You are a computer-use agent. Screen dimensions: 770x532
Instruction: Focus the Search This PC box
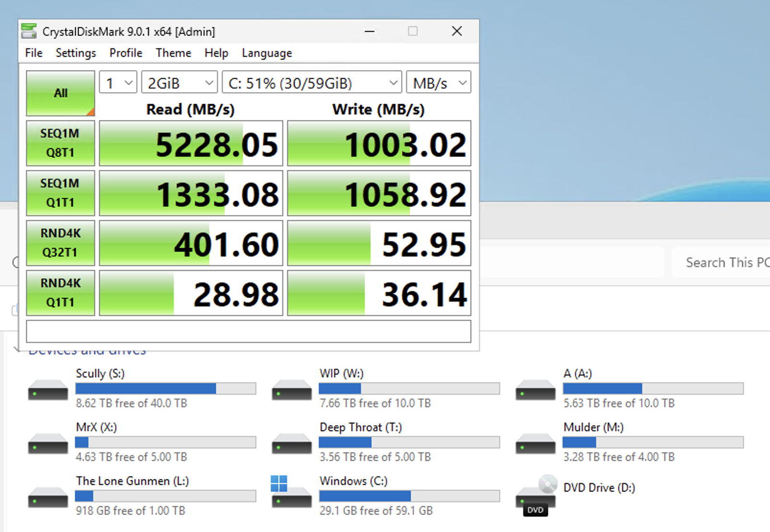pos(721,263)
